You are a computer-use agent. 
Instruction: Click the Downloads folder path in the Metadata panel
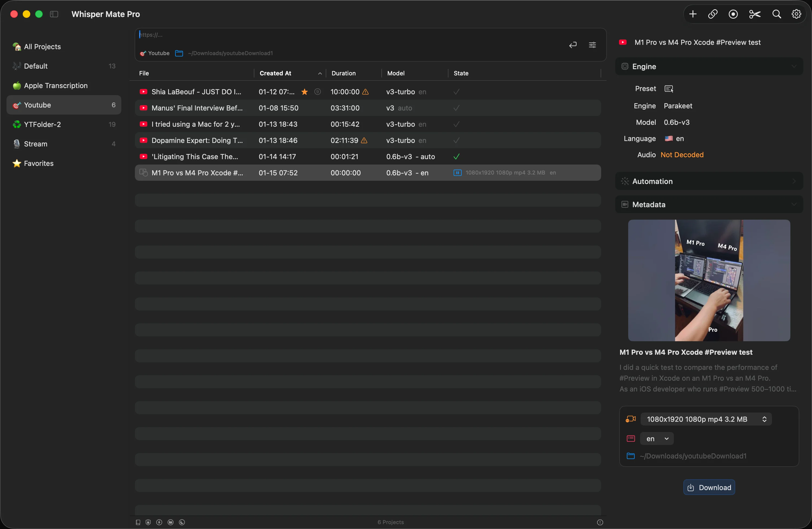point(693,456)
